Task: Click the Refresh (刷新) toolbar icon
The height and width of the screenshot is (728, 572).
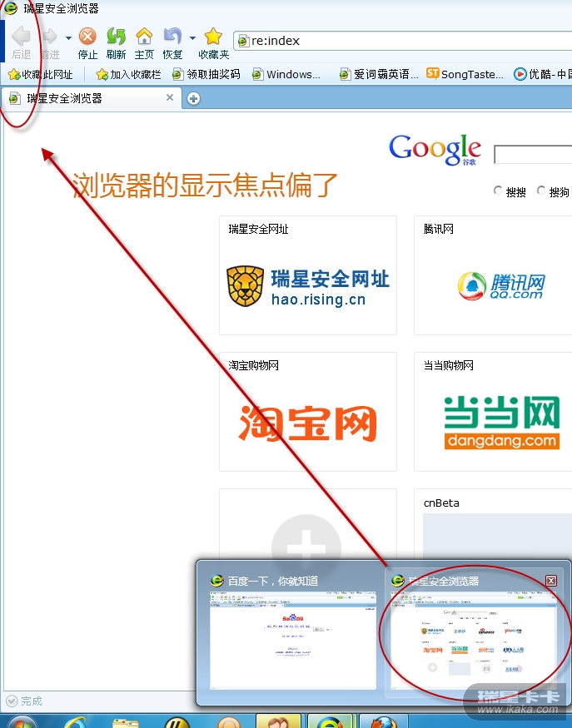Action: [x=117, y=37]
